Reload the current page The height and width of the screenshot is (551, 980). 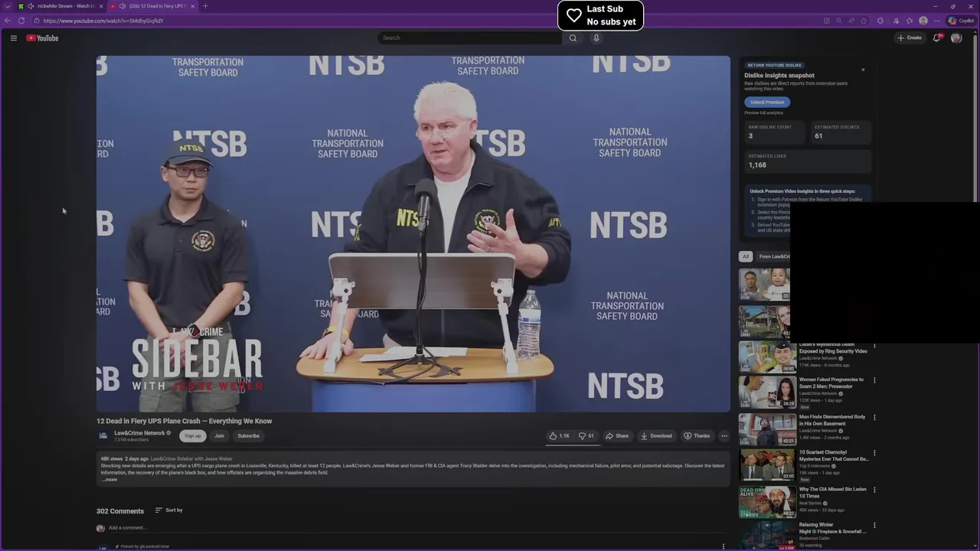(x=21, y=21)
